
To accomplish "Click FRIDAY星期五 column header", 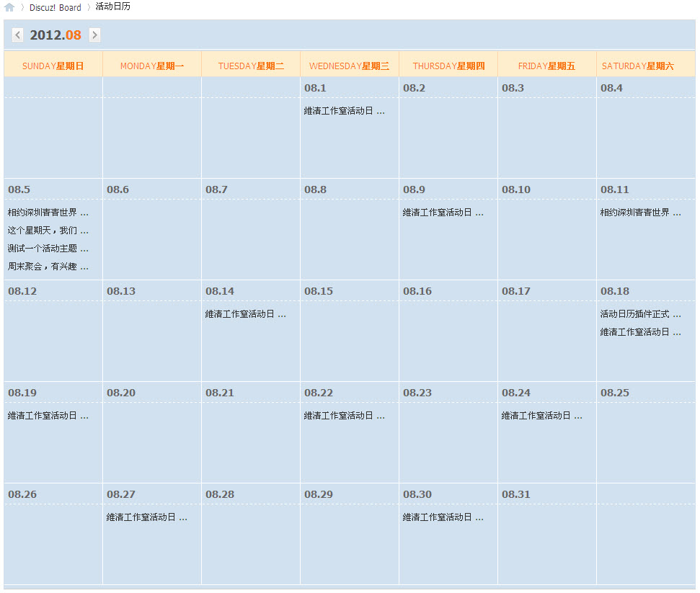I will point(546,66).
